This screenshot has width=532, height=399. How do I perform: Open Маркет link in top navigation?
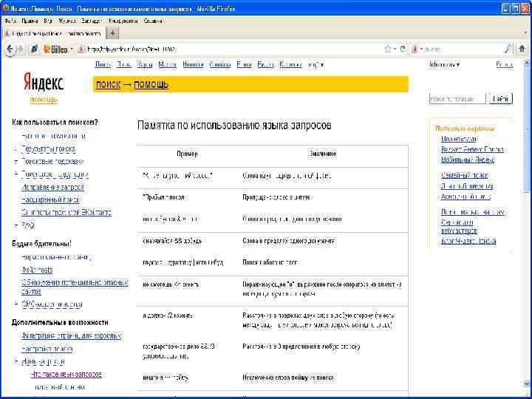(x=168, y=64)
